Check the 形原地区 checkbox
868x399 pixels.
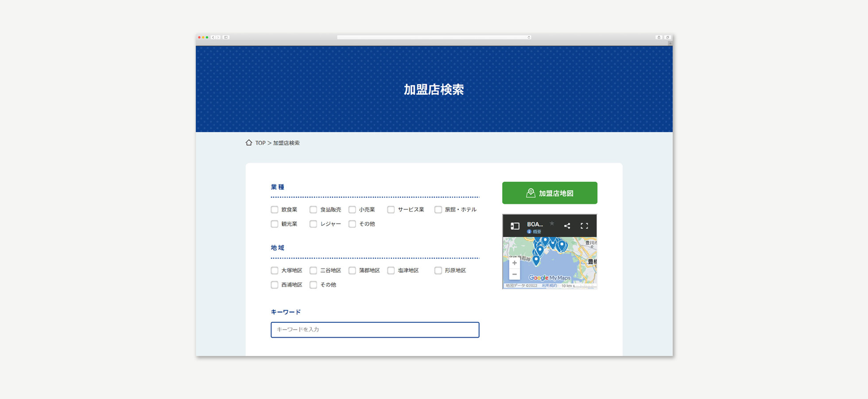tap(438, 270)
